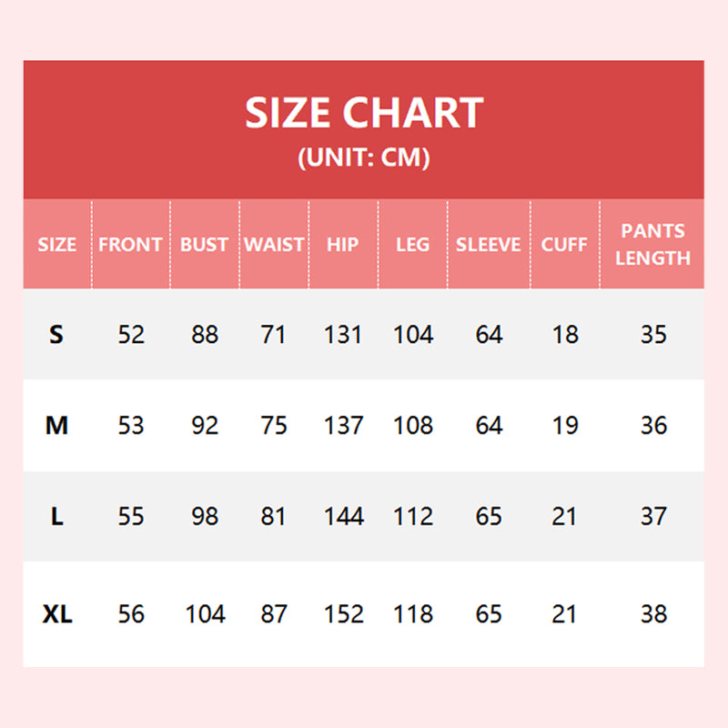Select bust value 104 for XL
Screen dimensions: 728x728
click(205, 614)
